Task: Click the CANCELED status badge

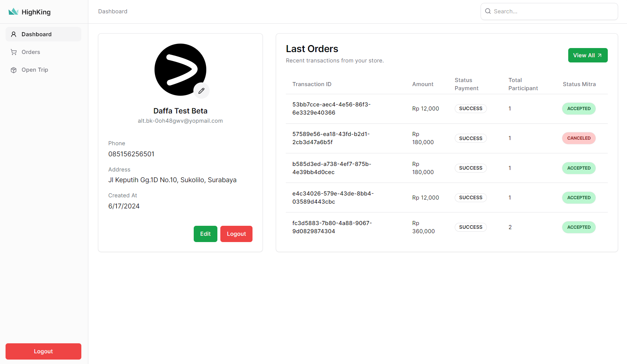Action: coord(579,138)
